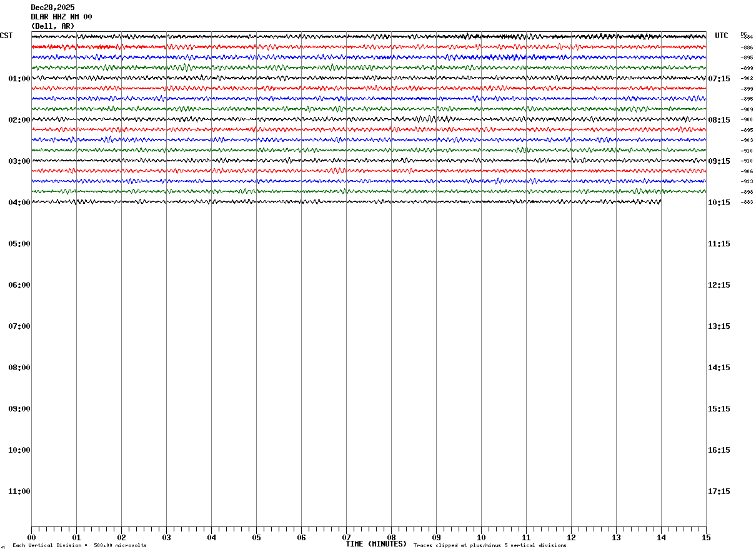Click minute label 14 on time axis
Viewport: 756px width, 554px height.
coord(661,538)
